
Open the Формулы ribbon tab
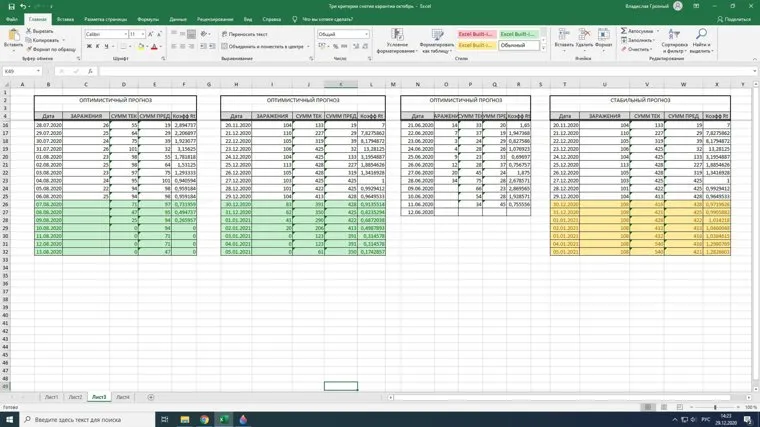tap(148, 19)
